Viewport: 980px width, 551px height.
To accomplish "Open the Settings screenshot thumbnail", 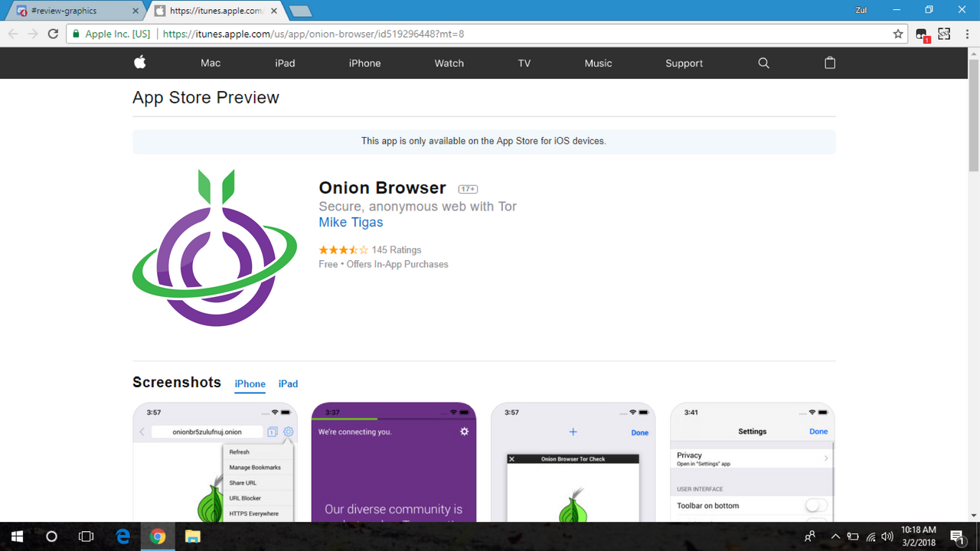I will click(753, 462).
